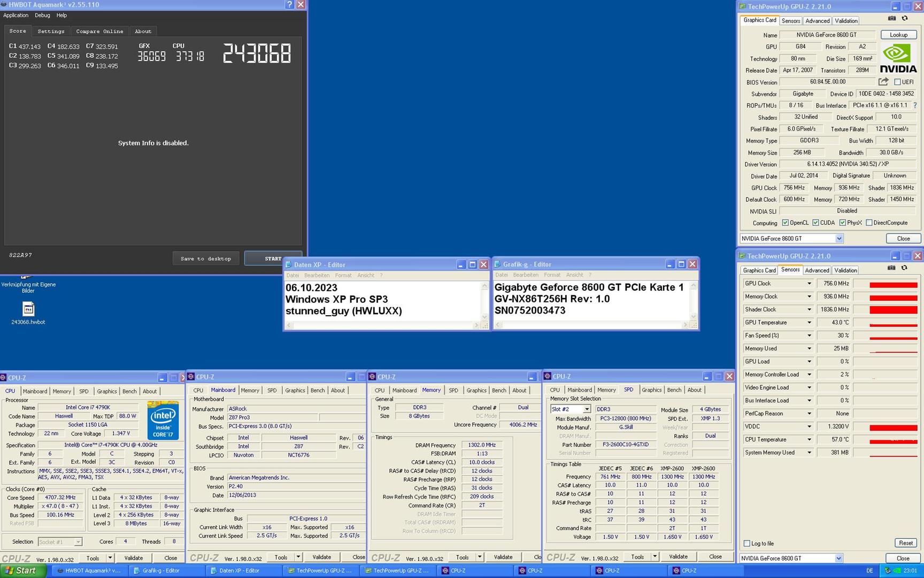Click the Lookup button in GPU-Z

point(898,35)
